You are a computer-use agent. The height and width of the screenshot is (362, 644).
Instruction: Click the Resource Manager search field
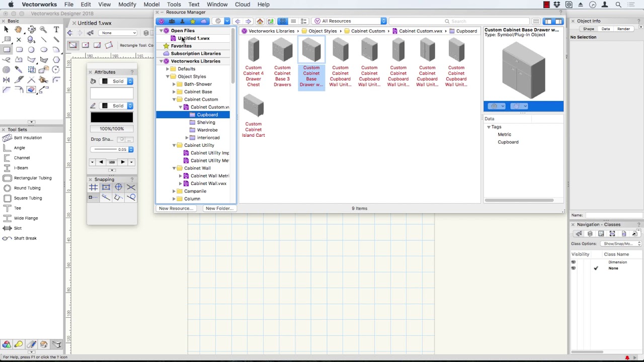pyautogui.click(x=459, y=21)
